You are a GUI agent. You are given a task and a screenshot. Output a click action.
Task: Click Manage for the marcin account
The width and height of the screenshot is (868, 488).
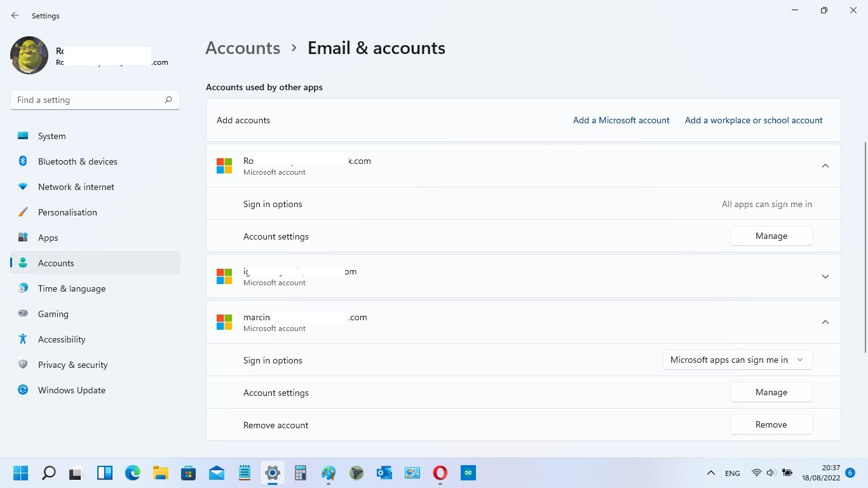click(771, 392)
